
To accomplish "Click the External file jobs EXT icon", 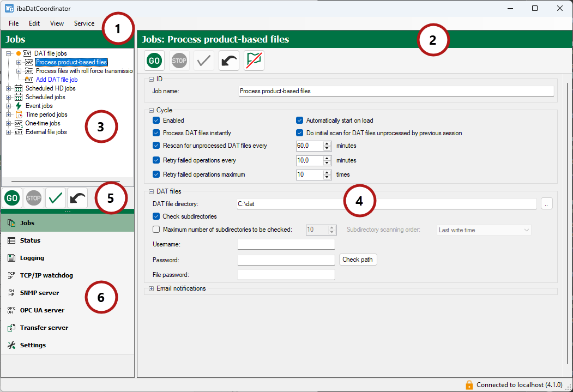I will click(19, 132).
